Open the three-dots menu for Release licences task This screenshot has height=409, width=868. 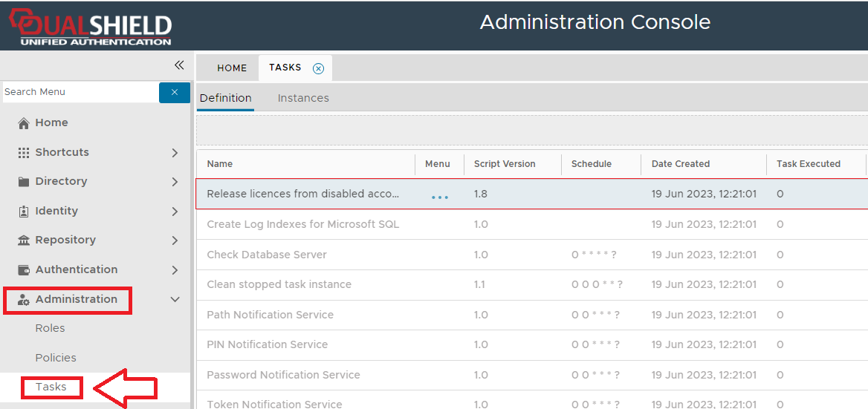click(440, 197)
